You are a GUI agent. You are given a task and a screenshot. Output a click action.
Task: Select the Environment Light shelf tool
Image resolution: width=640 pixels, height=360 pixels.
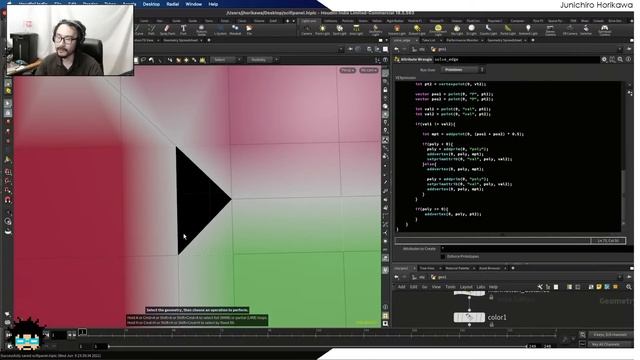pos(438,30)
